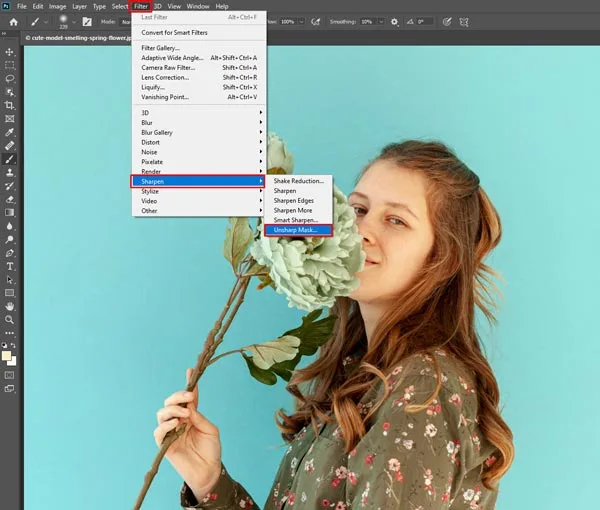Choose the Horizontal Type tool

click(10, 266)
